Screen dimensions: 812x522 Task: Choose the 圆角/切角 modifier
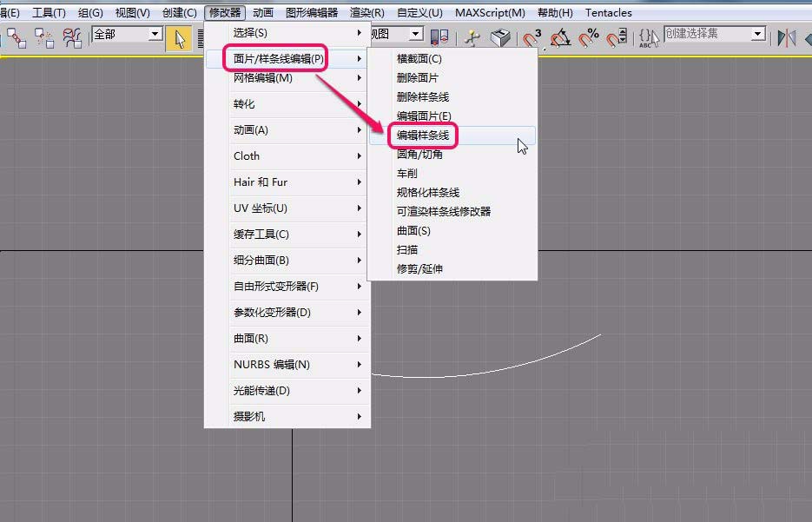pyautogui.click(x=452, y=154)
